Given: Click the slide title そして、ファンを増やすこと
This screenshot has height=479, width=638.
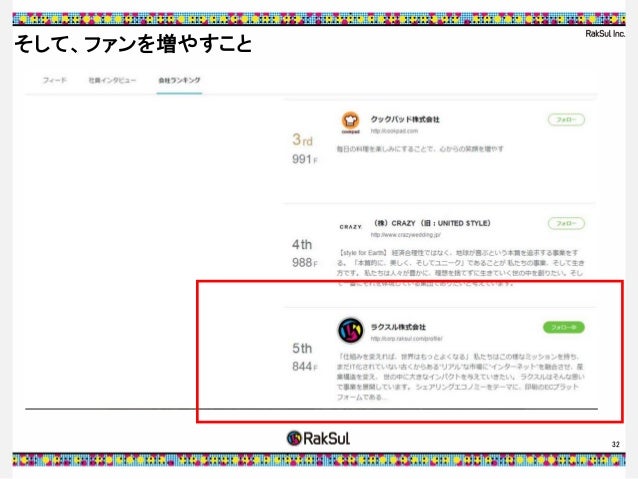Looking at the screenshot, I should [x=133, y=44].
